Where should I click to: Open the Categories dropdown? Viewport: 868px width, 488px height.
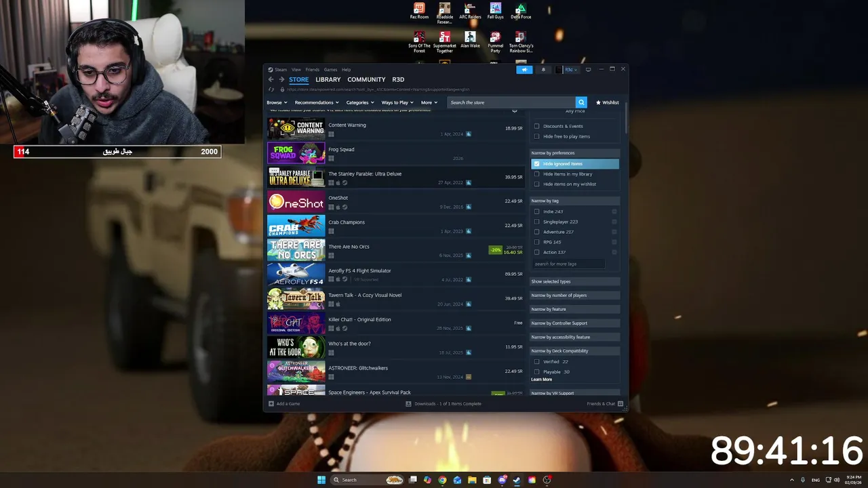359,102
